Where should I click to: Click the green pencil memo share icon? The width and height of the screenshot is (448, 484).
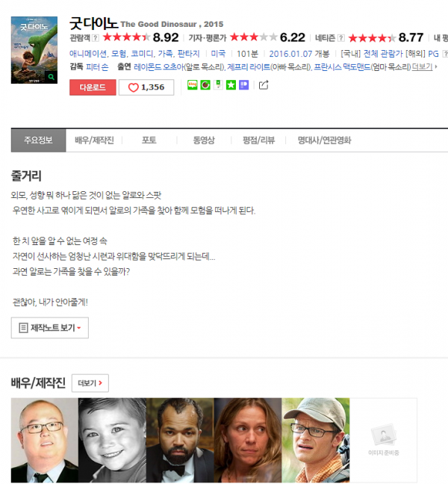(218, 85)
